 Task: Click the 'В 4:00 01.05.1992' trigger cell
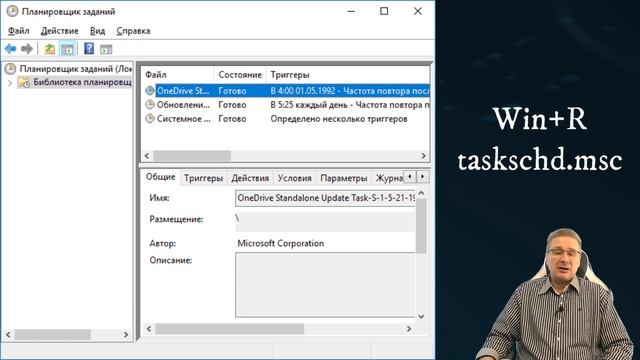[350, 91]
